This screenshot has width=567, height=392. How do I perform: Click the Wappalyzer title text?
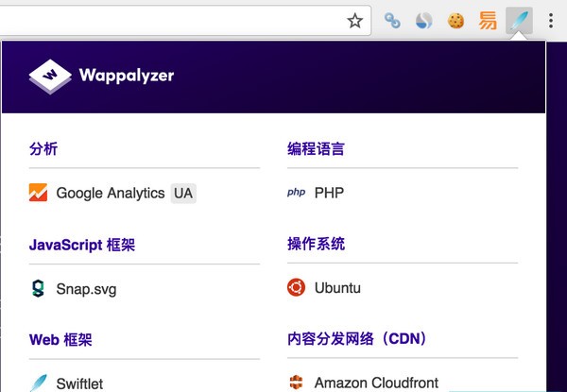point(127,76)
